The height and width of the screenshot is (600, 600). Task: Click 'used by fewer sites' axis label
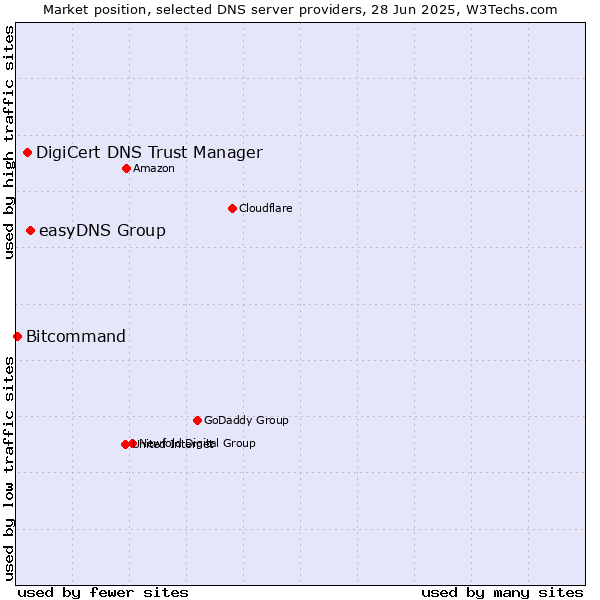(x=103, y=593)
